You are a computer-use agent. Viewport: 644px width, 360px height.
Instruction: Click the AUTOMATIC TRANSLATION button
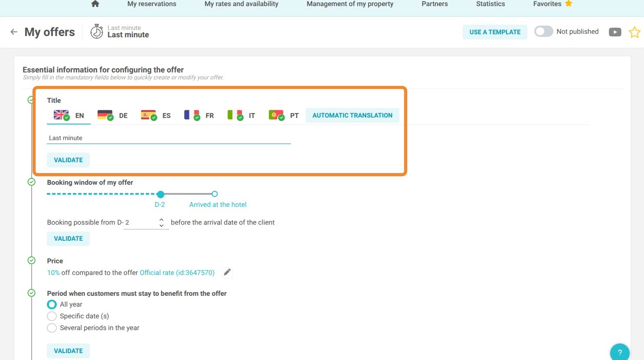(352, 115)
